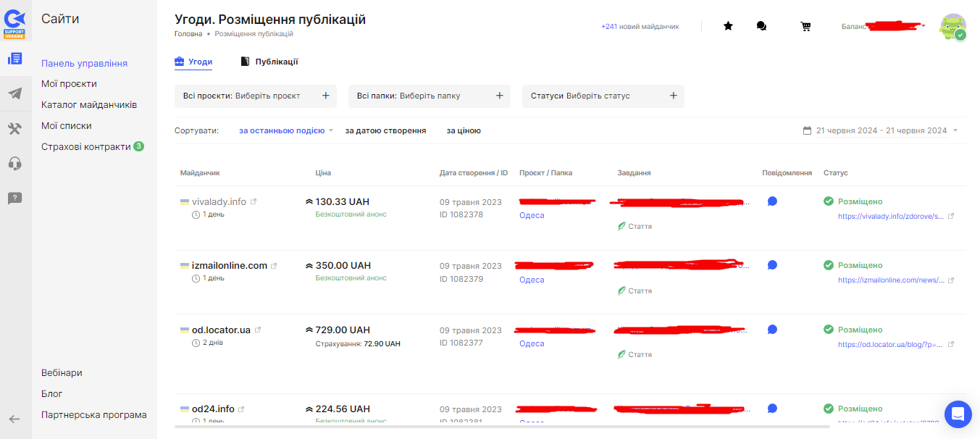The height and width of the screenshot is (439, 980).
Task: Open Блог link in sidebar
Action: tap(52, 394)
